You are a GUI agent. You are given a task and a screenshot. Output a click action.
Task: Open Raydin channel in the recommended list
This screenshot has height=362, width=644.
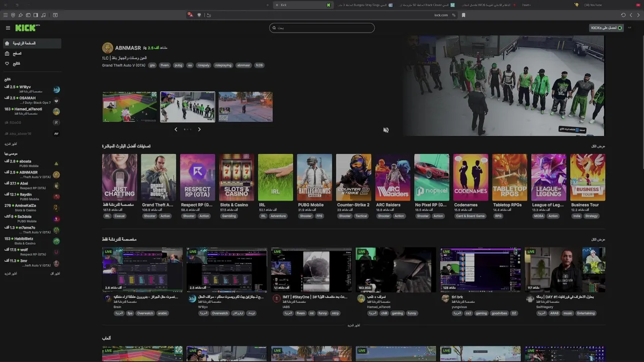point(31,197)
